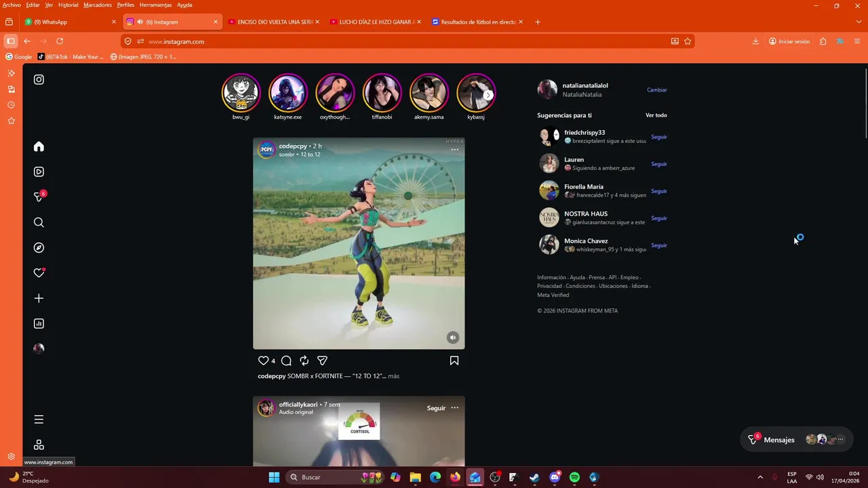The height and width of the screenshot is (488, 868).
Task: Open Reels icon in Instagram sidebar
Action: tap(39, 172)
